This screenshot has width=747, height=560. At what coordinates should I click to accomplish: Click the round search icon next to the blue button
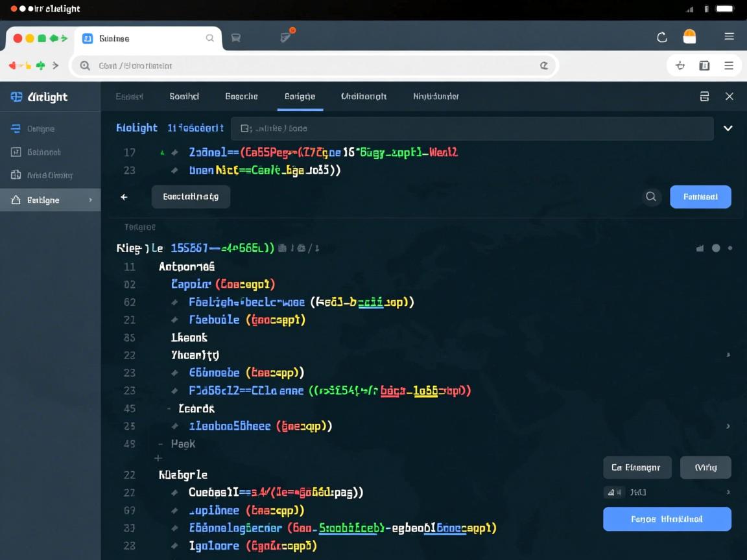tap(651, 197)
